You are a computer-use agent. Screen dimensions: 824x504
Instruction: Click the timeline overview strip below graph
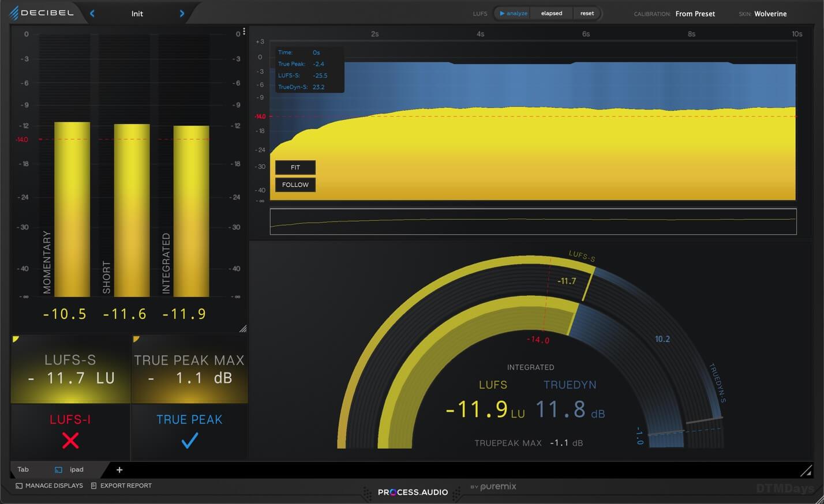click(533, 220)
